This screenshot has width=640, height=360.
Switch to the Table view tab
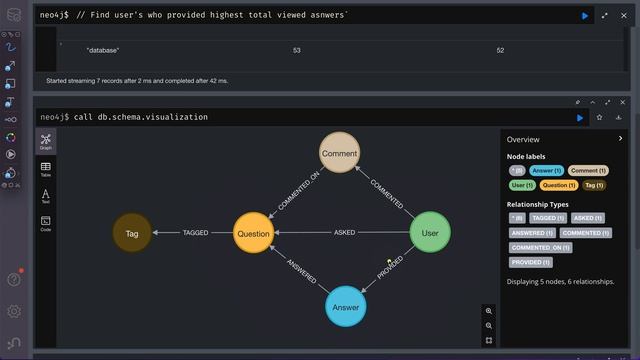coord(46,169)
